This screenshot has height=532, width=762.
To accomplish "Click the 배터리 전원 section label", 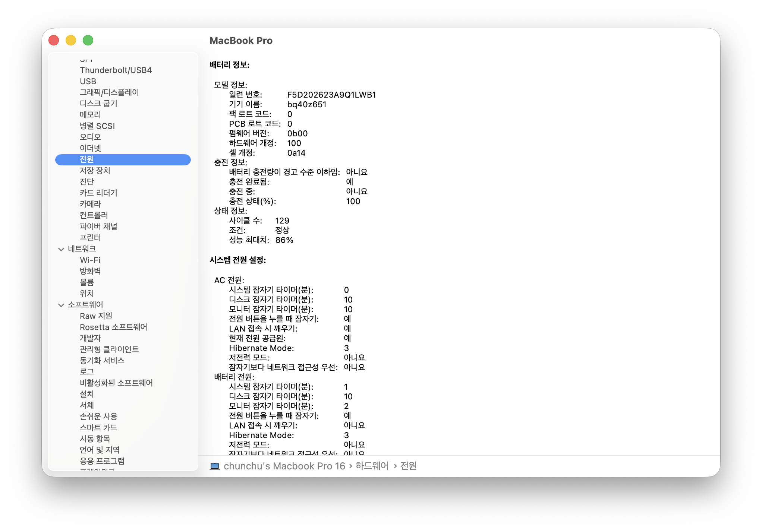I will tap(234, 377).
